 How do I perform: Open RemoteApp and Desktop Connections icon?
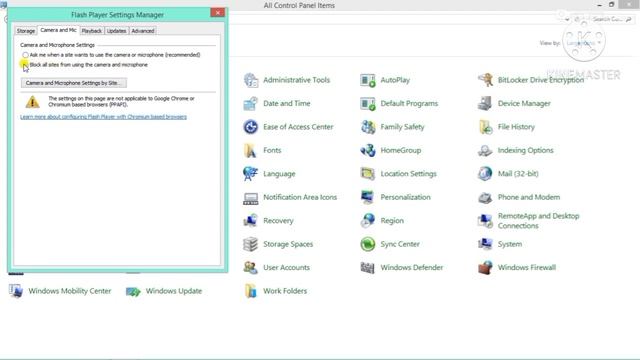pos(485,221)
